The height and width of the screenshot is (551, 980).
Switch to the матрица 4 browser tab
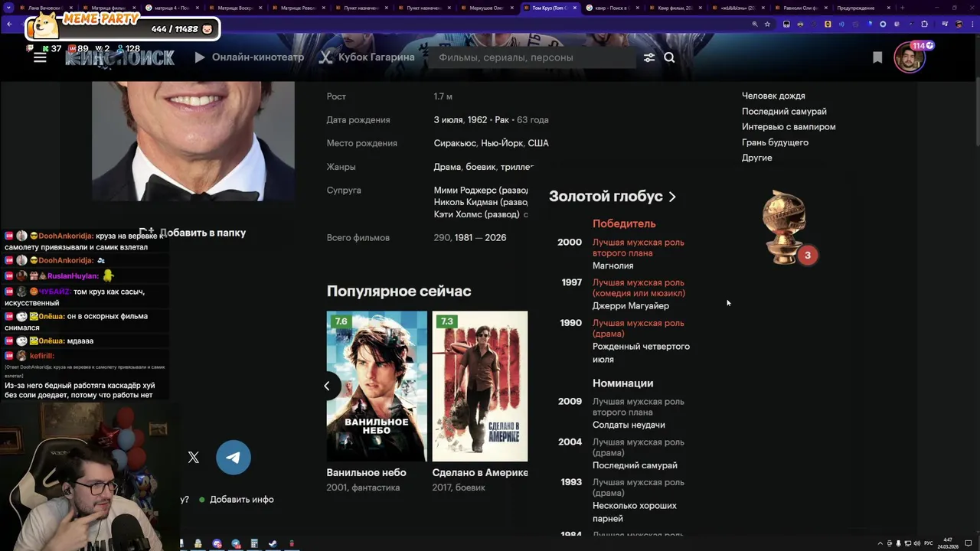[172, 8]
